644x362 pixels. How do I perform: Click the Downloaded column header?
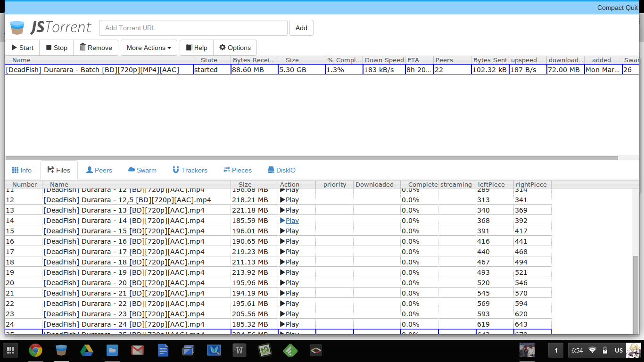[x=377, y=184]
